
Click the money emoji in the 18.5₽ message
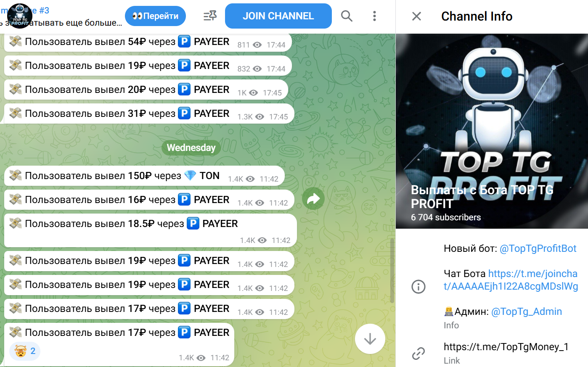[x=16, y=224]
